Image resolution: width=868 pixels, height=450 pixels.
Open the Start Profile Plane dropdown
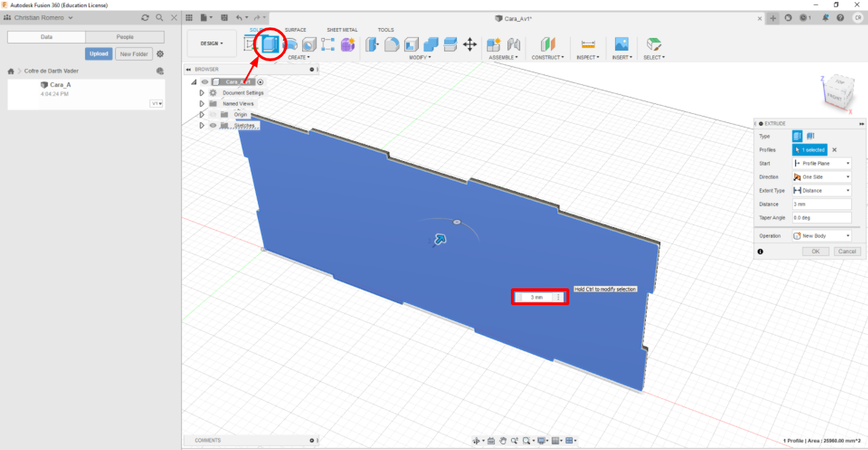(x=822, y=163)
